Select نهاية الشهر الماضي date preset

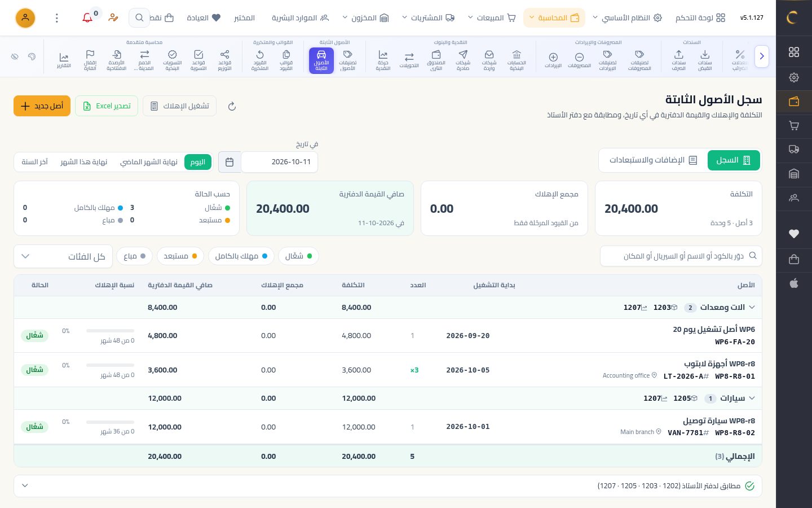tap(149, 162)
